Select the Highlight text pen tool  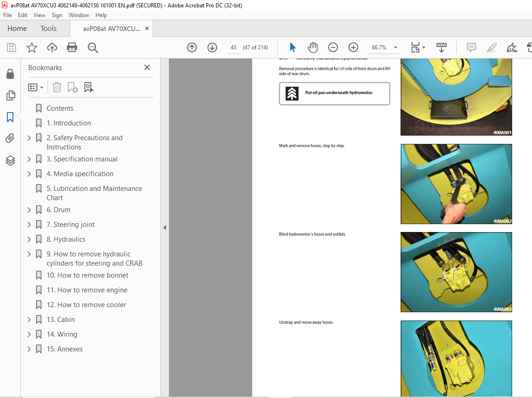491,48
